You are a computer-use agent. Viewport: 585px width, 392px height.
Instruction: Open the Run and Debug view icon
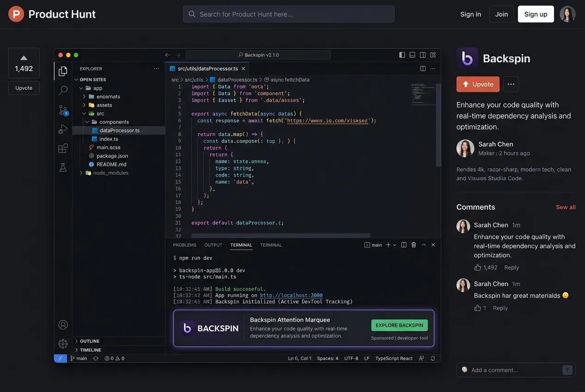click(63, 129)
